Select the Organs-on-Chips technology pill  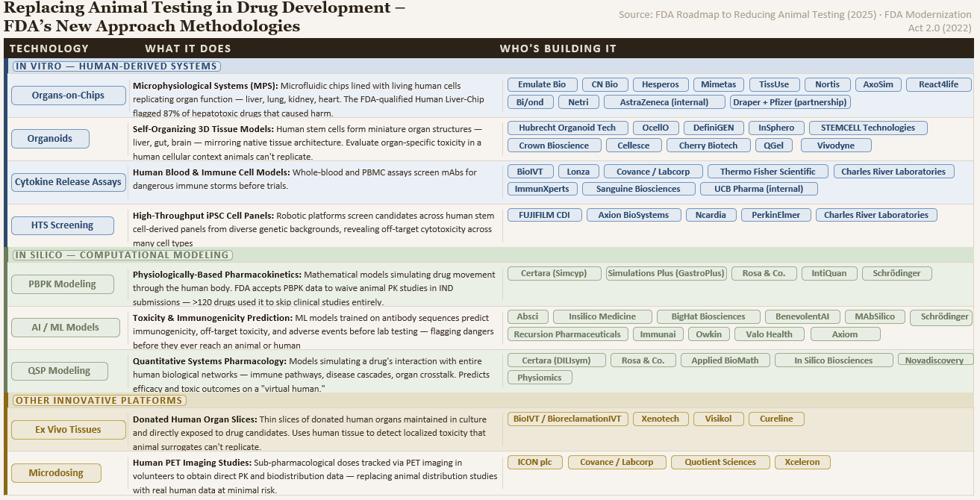point(68,96)
